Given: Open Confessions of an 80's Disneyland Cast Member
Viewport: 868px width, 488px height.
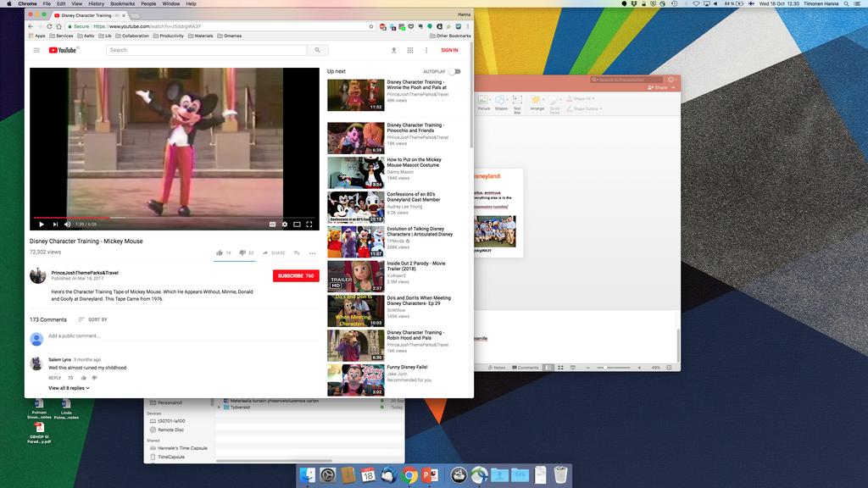Looking at the screenshot, I should [x=414, y=197].
